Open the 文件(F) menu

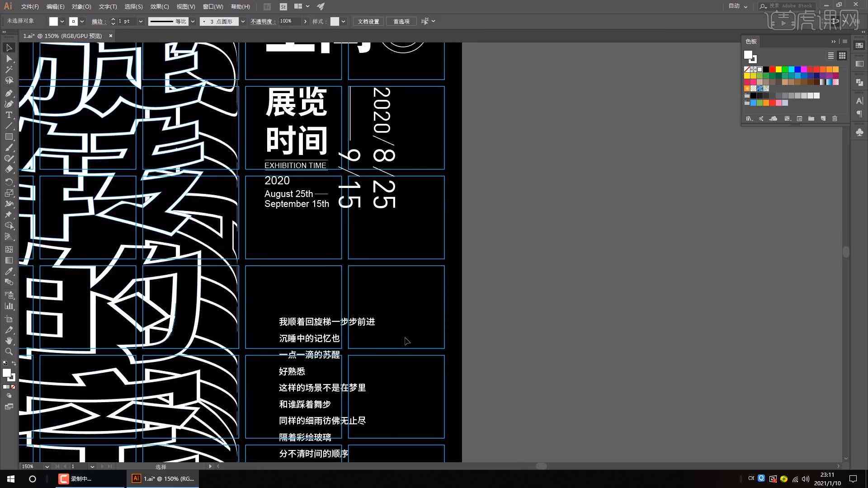[x=30, y=6]
